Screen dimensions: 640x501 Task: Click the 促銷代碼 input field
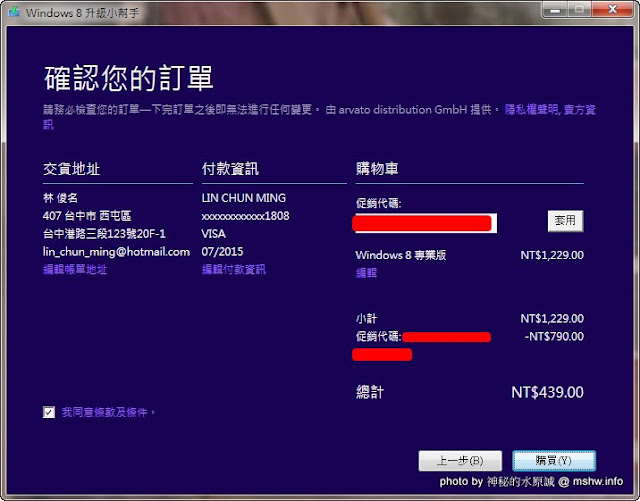[x=425, y=223]
